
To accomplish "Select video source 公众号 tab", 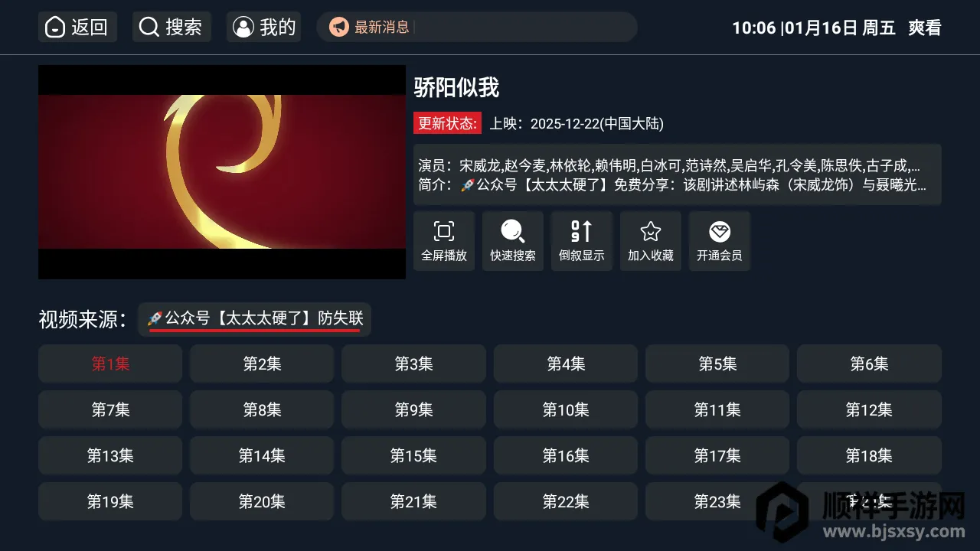I will 255,319.
